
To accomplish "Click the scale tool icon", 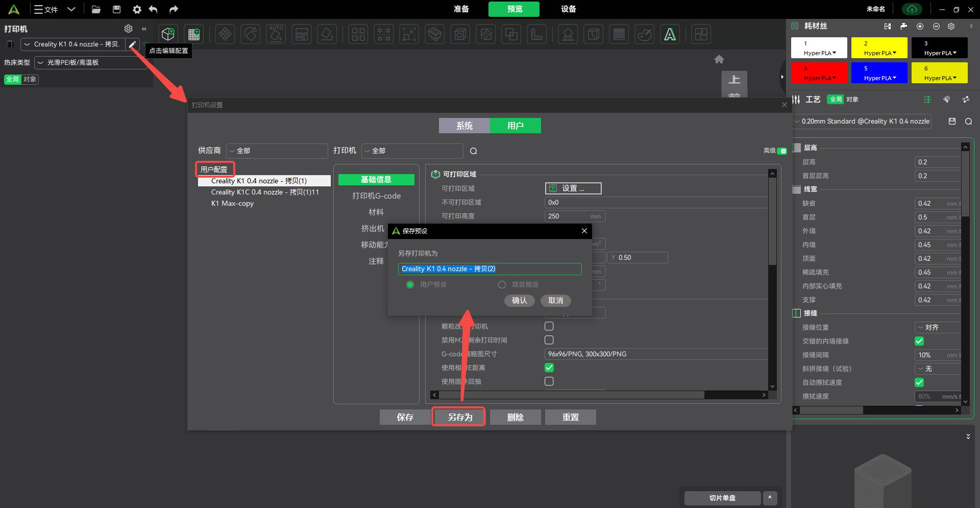I will (409, 34).
